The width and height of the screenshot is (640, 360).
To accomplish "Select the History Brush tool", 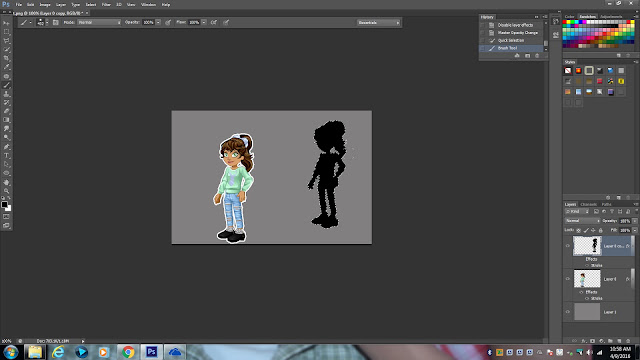I will click(x=7, y=102).
